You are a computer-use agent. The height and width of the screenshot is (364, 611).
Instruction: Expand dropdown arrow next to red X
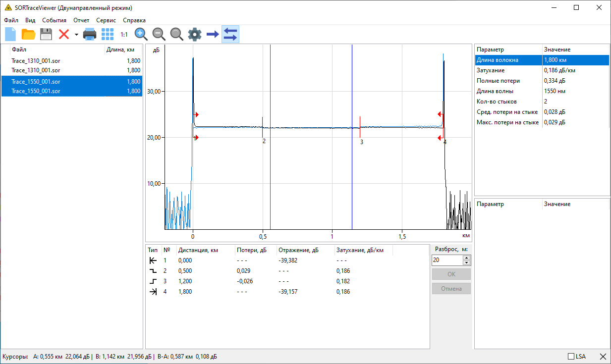(x=76, y=35)
